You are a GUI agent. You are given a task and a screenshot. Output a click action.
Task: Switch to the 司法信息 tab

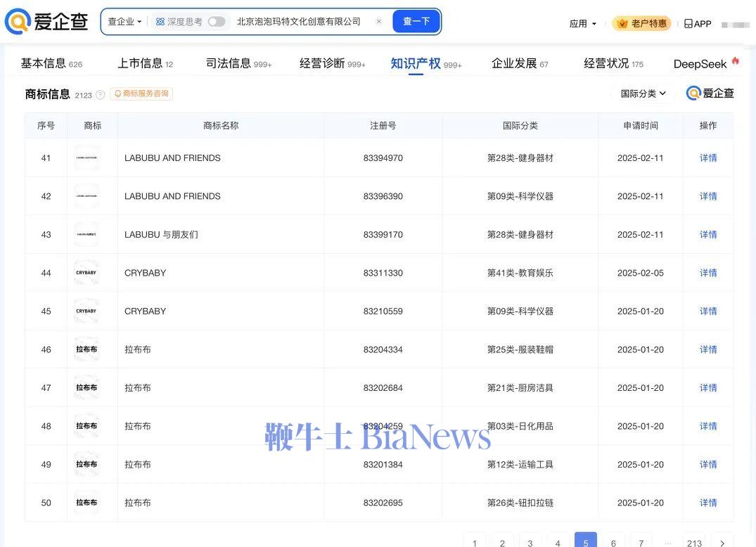pyautogui.click(x=238, y=63)
